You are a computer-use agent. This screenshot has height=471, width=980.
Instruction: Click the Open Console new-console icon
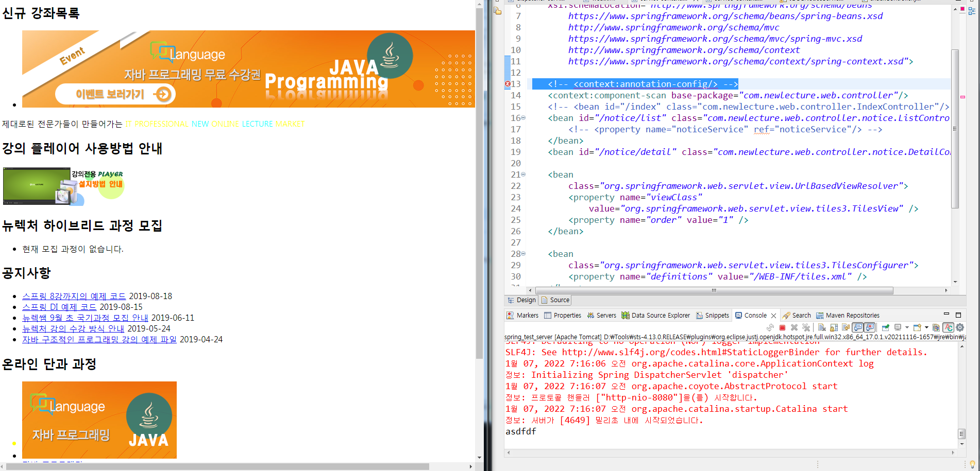pos(917,327)
